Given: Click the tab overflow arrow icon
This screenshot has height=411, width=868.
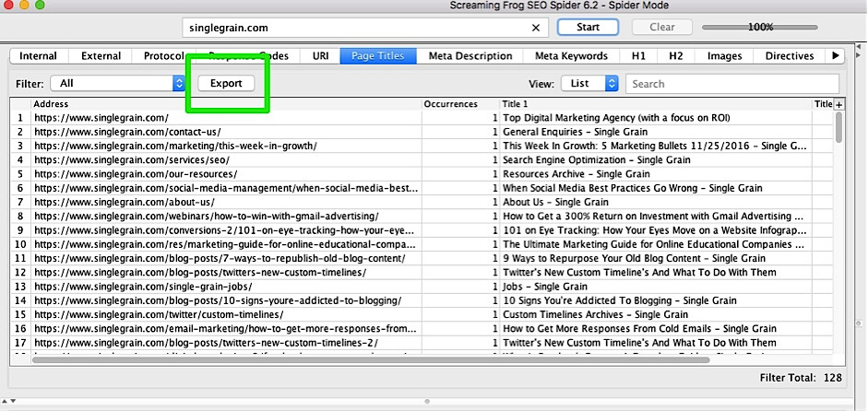Looking at the screenshot, I should pyautogui.click(x=837, y=56).
